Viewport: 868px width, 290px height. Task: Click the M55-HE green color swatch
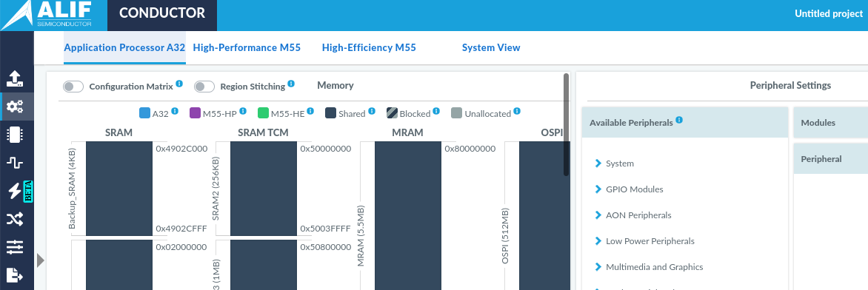click(x=263, y=113)
